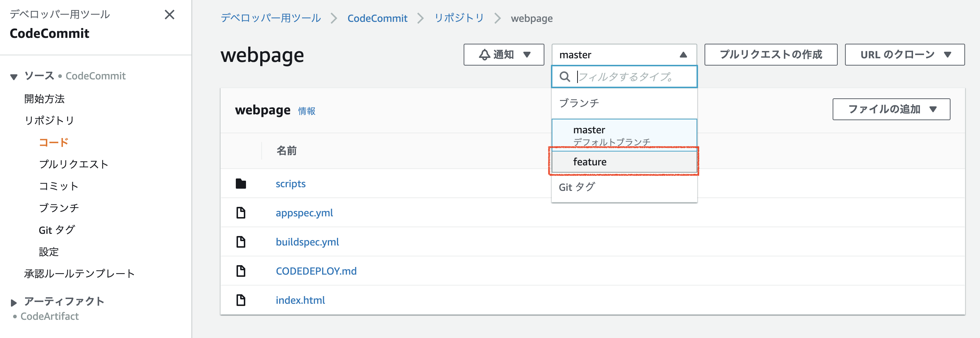This screenshot has width=980, height=338.
Task: Click Git タグ section in dropdown
Action: [x=577, y=187]
